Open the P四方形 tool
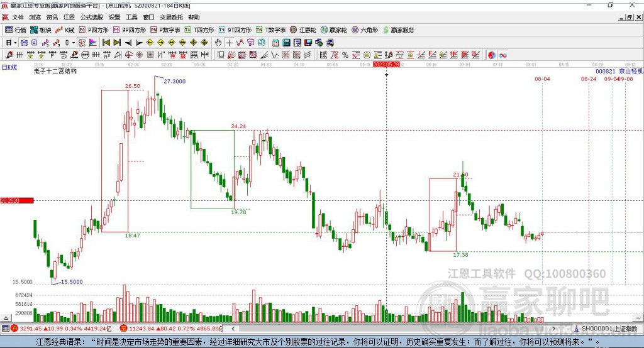644x348 pixels. [94, 30]
